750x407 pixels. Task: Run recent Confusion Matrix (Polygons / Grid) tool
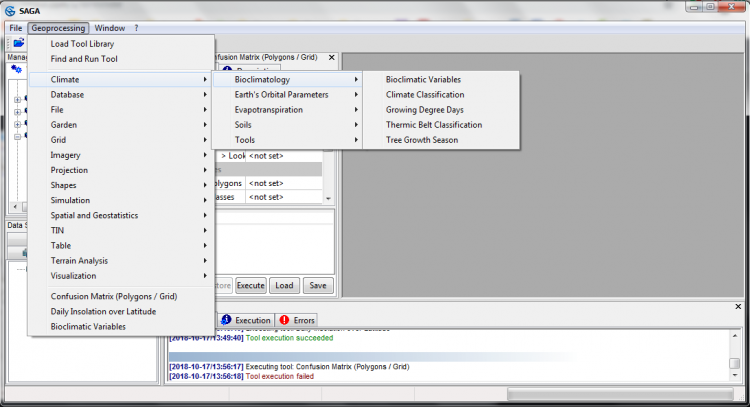(121, 297)
